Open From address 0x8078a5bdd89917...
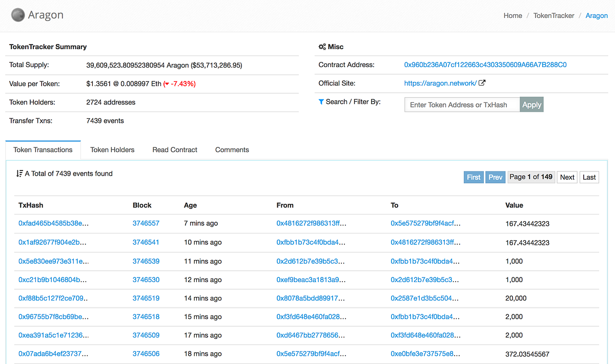The width and height of the screenshot is (615, 364). [x=311, y=298]
